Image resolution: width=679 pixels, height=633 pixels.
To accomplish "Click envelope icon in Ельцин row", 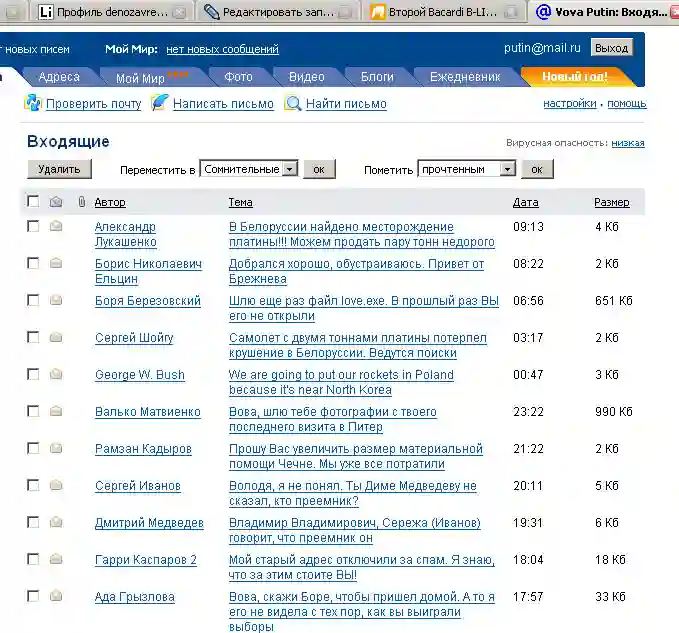I will point(56,263).
